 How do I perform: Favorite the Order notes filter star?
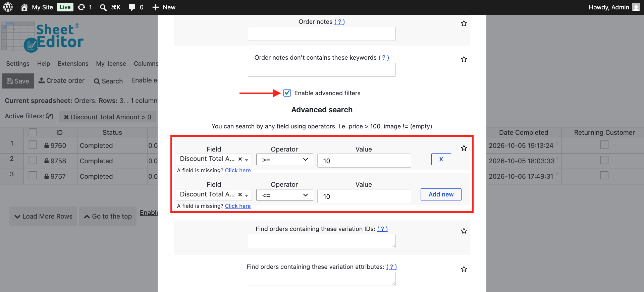pyautogui.click(x=464, y=23)
